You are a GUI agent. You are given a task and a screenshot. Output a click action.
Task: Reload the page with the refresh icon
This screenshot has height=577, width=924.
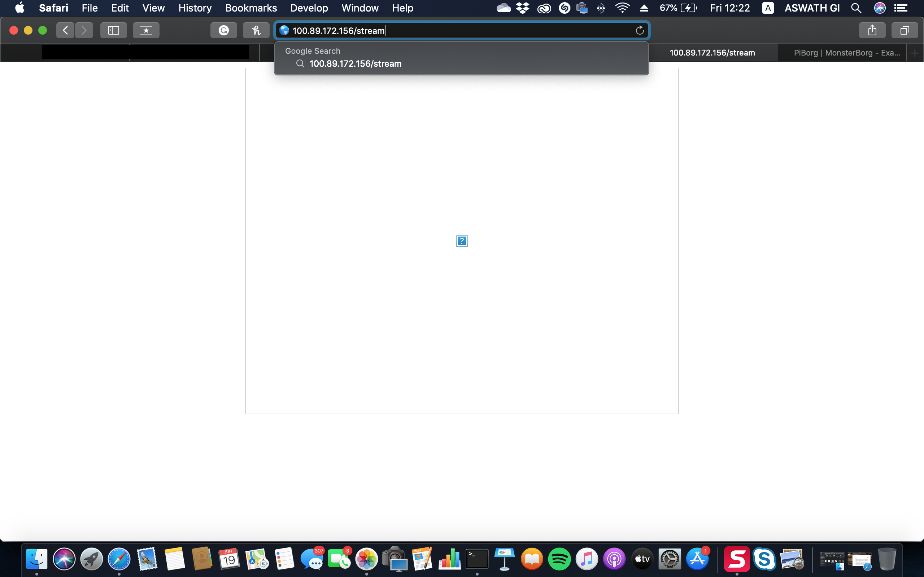point(640,30)
